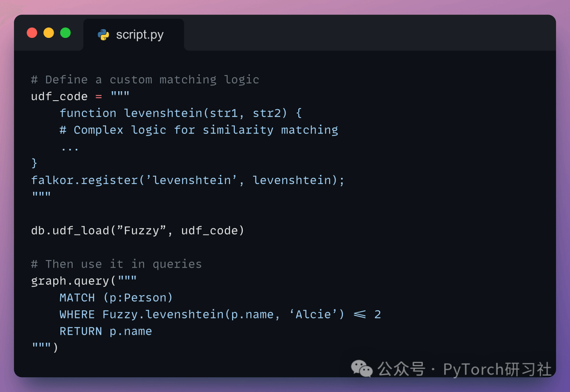Image resolution: width=570 pixels, height=392 pixels.
Task: Click the ellipsis placeholder in the function body
Action: click(x=70, y=147)
